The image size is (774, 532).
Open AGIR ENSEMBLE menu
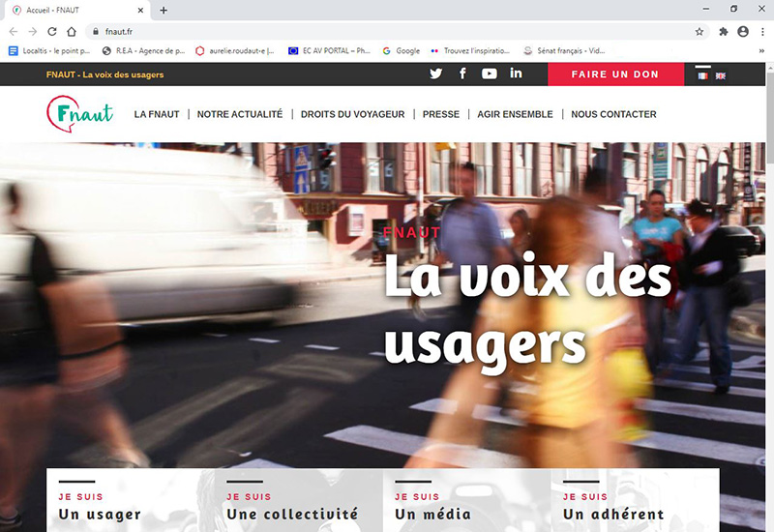515,114
